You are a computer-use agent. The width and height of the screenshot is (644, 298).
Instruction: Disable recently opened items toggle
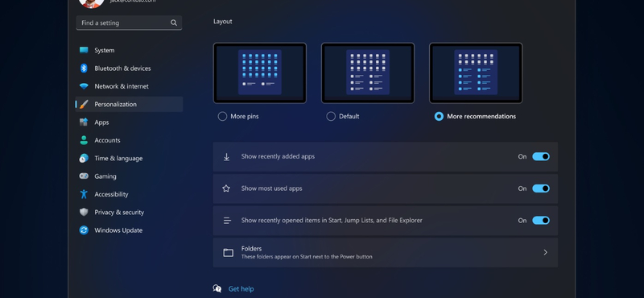541,221
